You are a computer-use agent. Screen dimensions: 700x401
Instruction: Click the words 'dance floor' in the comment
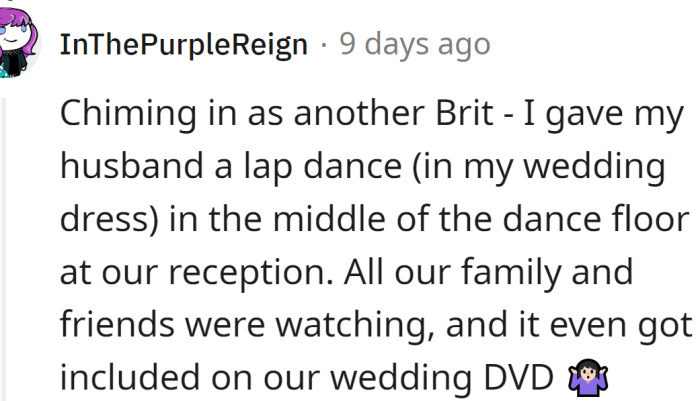597,219
